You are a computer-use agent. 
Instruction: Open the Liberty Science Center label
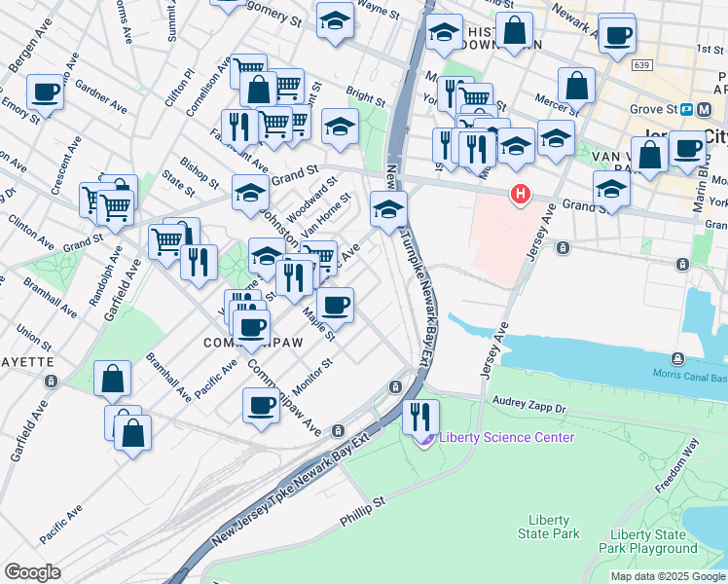point(506,437)
